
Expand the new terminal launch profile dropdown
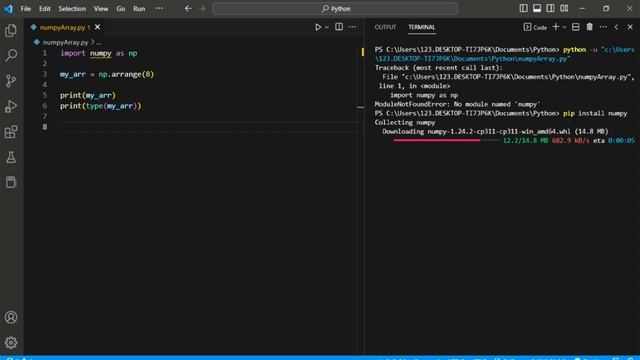click(x=564, y=27)
